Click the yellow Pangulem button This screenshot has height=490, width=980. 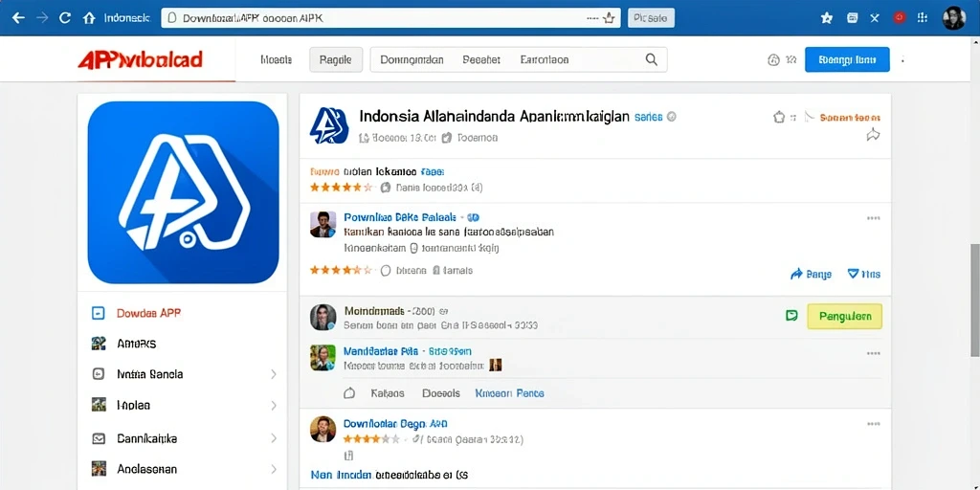(x=844, y=316)
